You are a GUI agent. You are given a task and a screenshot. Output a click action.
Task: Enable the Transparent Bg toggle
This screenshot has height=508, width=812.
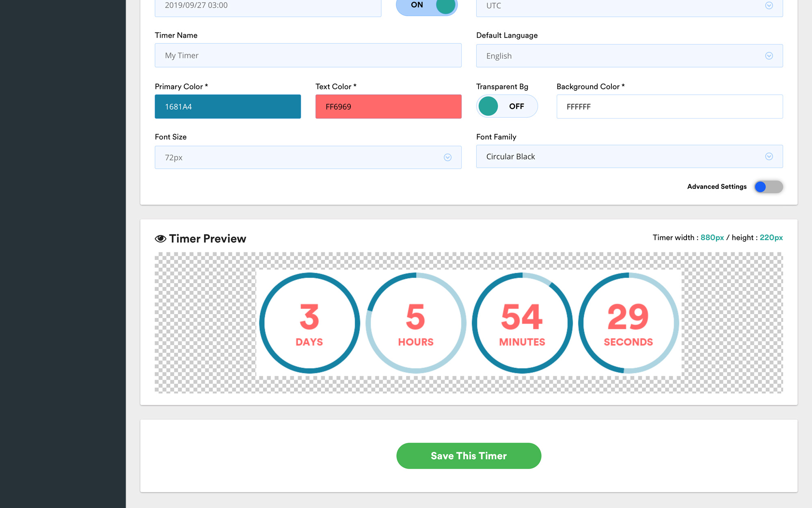point(507,106)
